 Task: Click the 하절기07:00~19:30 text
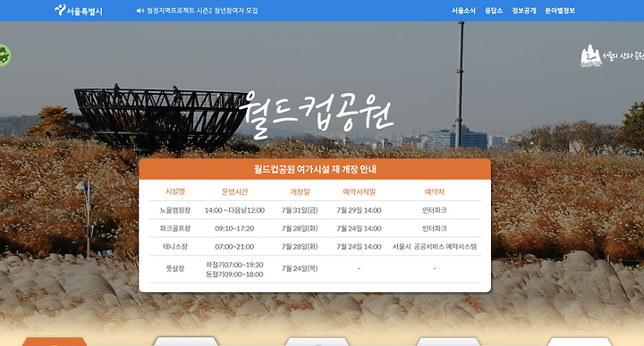pyautogui.click(x=234, y=265)
